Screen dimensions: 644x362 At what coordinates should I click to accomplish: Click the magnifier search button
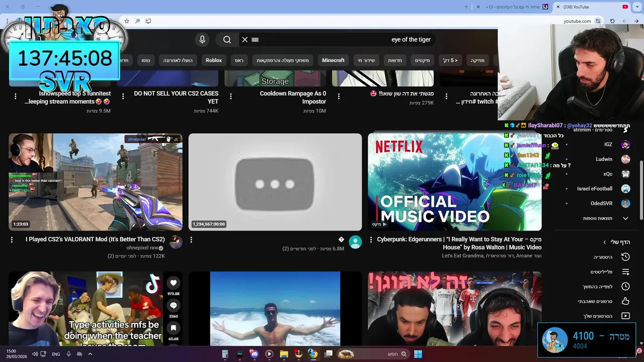pyautogui.click(x=227, y=40)
